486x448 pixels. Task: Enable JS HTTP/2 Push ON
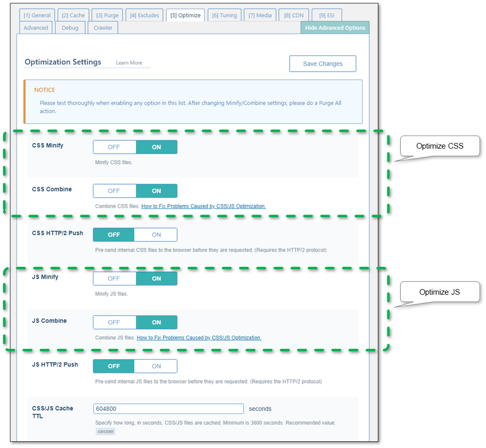(156, 366)
